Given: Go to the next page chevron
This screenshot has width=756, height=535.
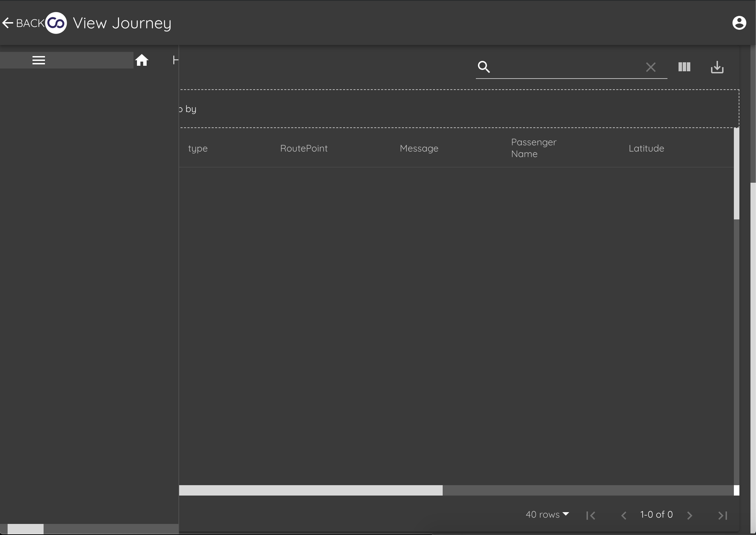Looking at the screenshot, I should (x=690, y=515).
